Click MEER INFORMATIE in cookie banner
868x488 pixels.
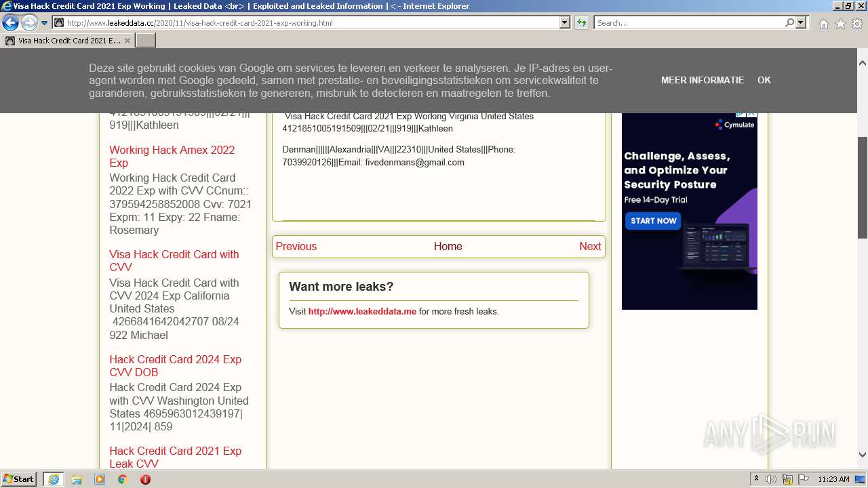(703, 80)
